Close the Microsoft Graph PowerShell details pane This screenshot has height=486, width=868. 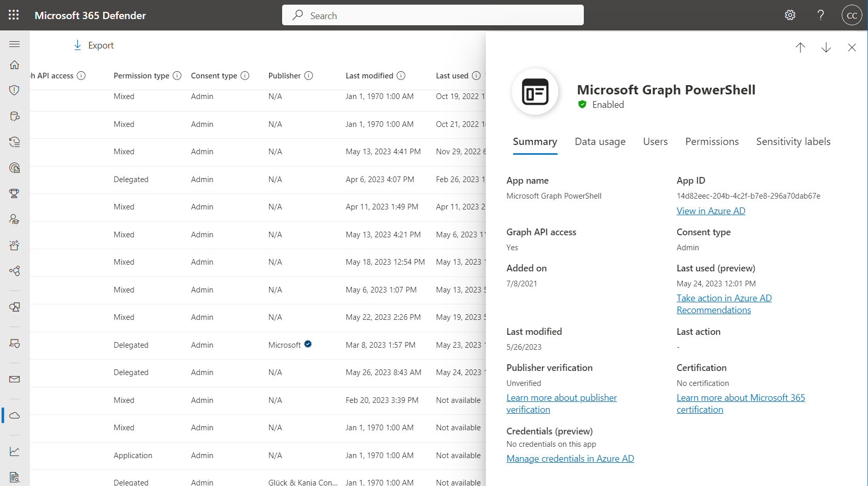[x=852, y=47]
